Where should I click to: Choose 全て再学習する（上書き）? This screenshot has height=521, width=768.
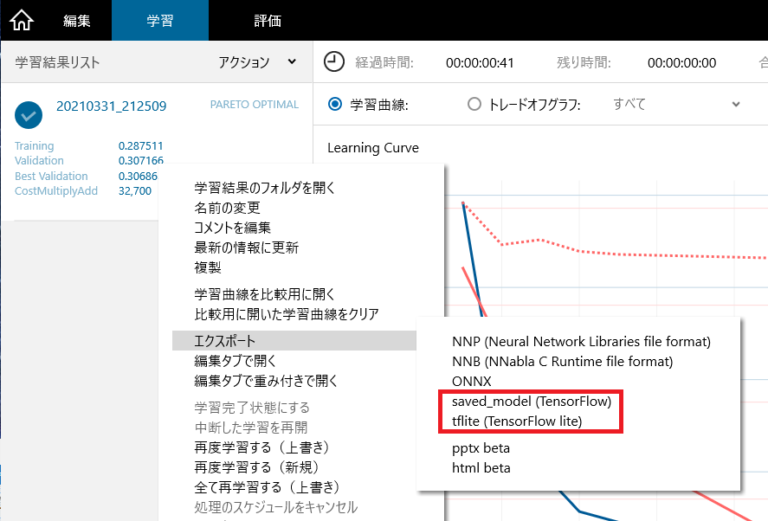pyautogui.click(x=267, y=487)
